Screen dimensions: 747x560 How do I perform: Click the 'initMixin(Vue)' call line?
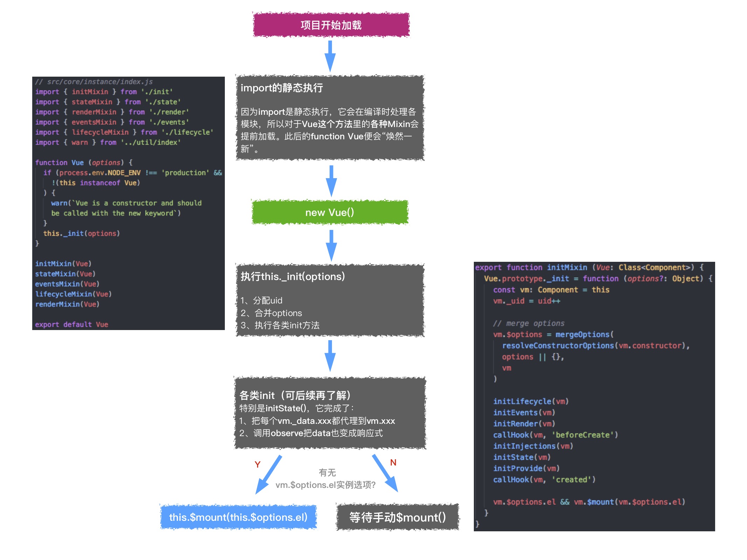(63, 264)
